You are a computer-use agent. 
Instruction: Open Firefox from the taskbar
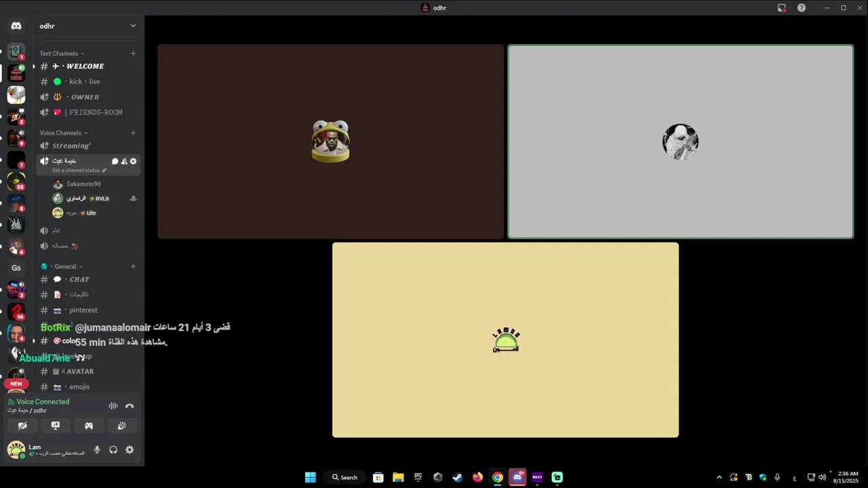coord(477,477)
